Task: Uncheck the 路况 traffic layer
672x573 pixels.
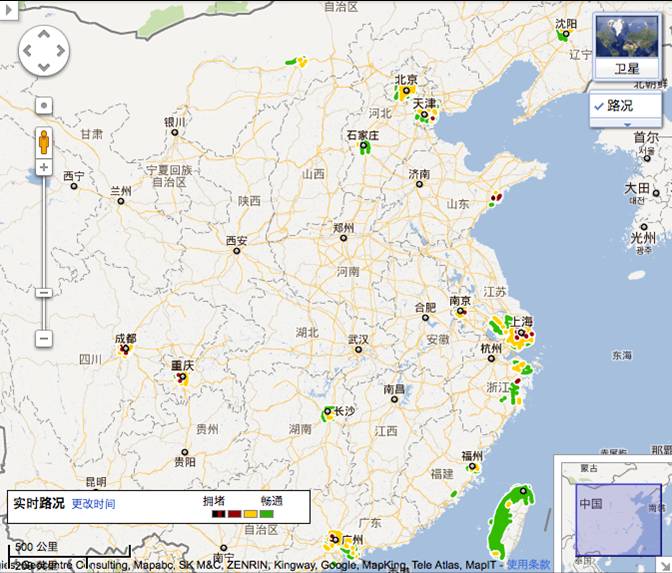Action: coord(598,105)
